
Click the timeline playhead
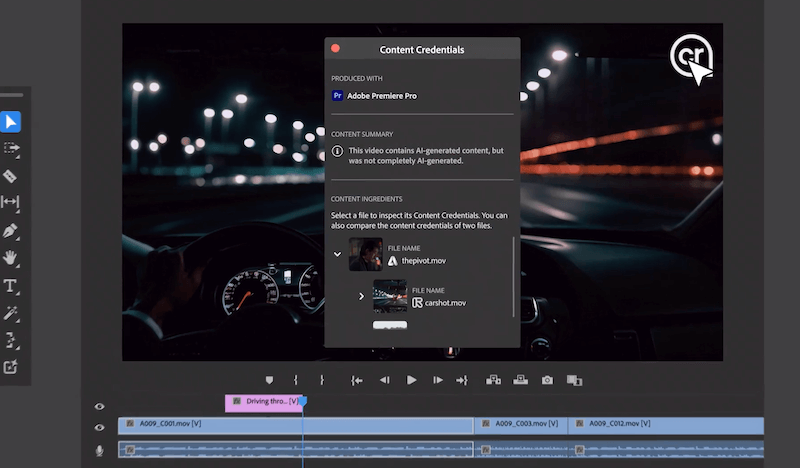[x=303, y=402]
